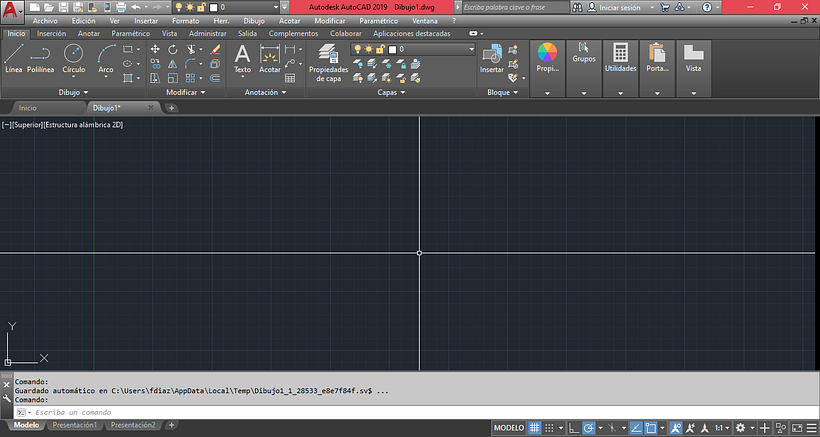Image resolution: width=820 pixels, height=437 pixels.
Task: Toggle annotation objects visibility in status bar
Action: (x=676, y=428)
